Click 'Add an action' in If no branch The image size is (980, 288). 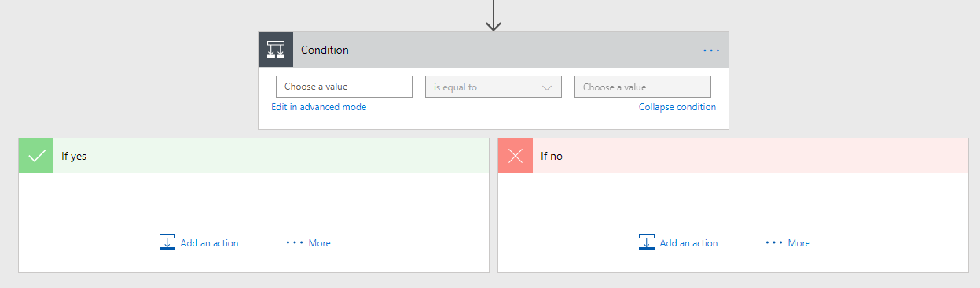click(688, 243)
